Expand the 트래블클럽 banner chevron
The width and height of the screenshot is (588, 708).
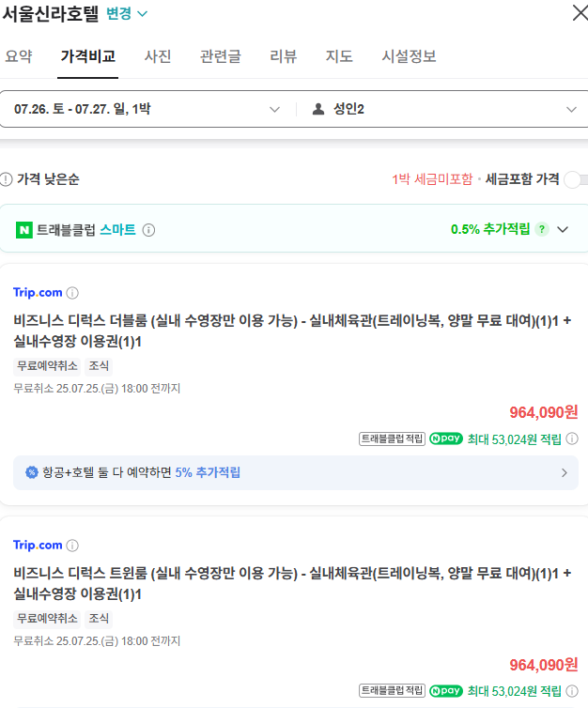click(x=563, y=229)
